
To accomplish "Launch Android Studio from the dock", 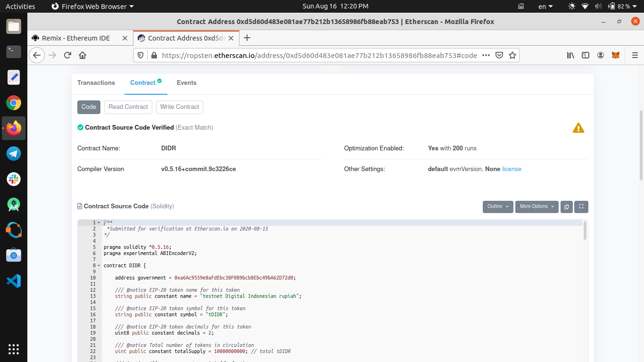I will pos(14,205).
